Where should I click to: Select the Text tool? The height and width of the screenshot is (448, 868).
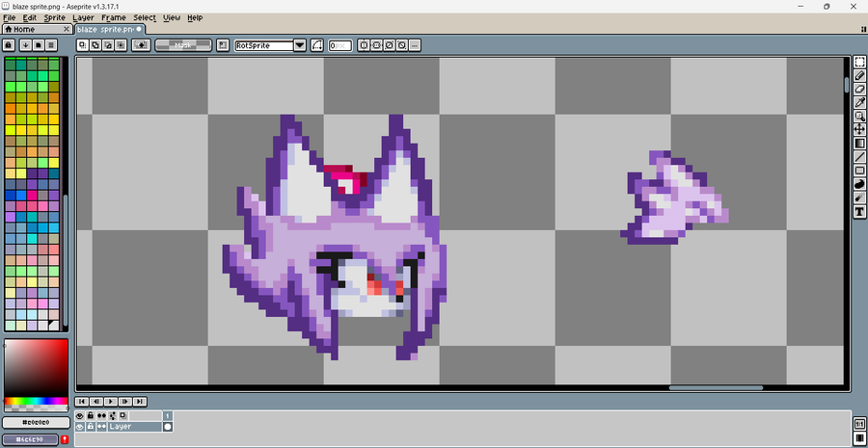[859, 211]
